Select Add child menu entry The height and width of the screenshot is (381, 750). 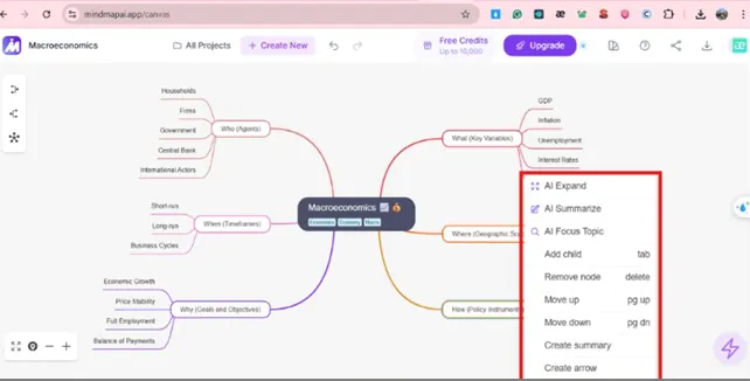click(x=591, y=254)
